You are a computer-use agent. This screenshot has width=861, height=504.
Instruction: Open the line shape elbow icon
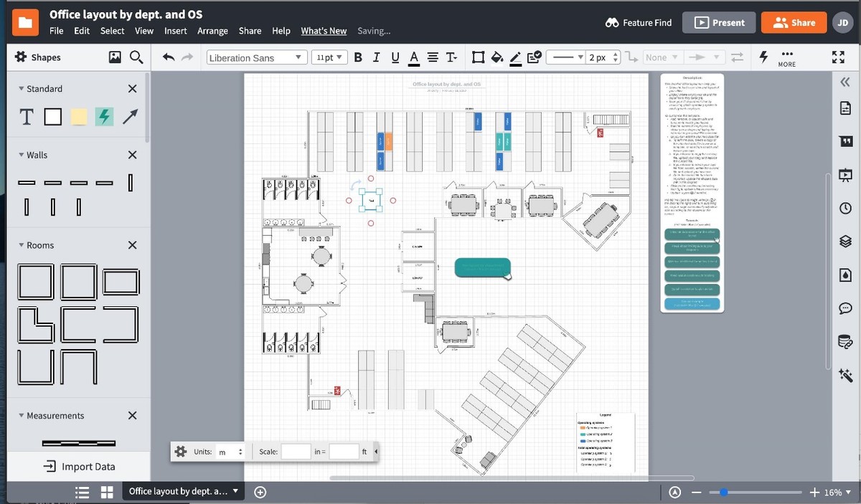click(x=631, y=57)
